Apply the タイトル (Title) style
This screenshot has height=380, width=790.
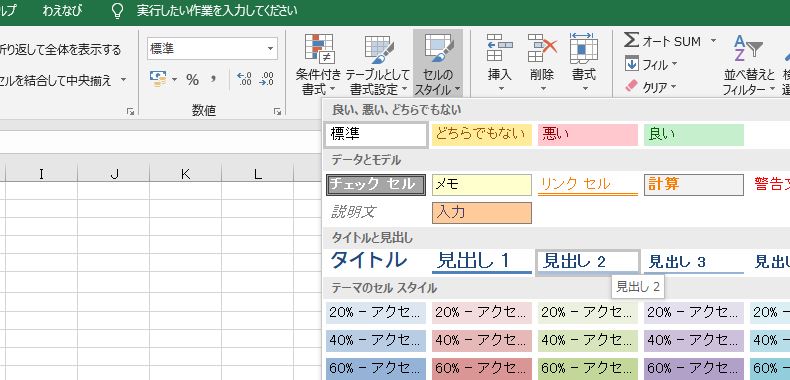376,262
